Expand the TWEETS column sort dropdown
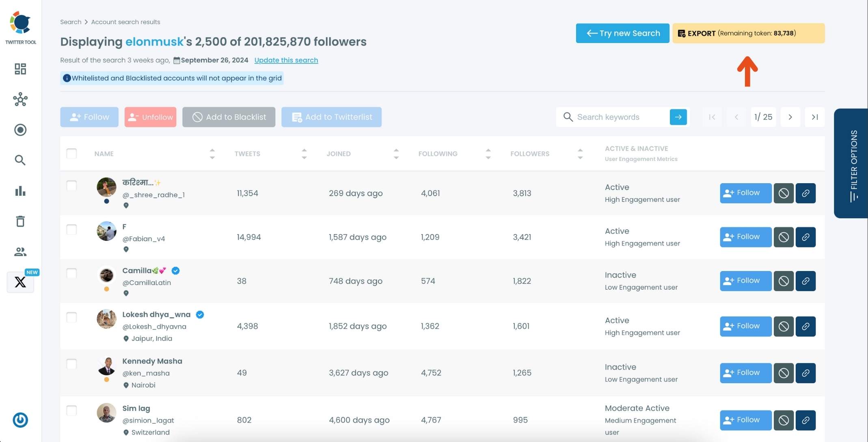The height and width of the screenshot is (442, 868). (304, 153)
